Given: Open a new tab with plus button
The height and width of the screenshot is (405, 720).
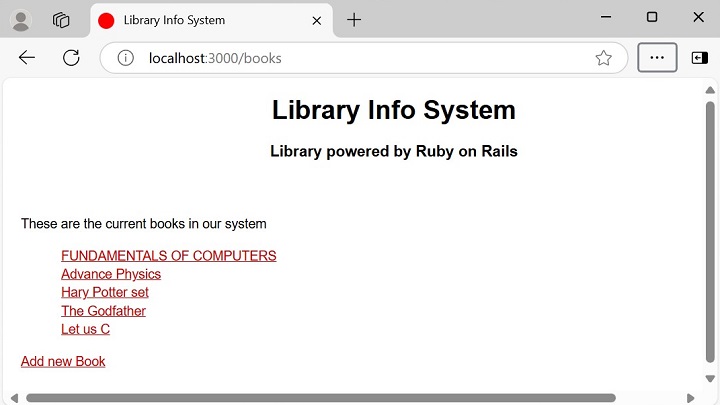Looking at the screenshot, I should [354, 20].
